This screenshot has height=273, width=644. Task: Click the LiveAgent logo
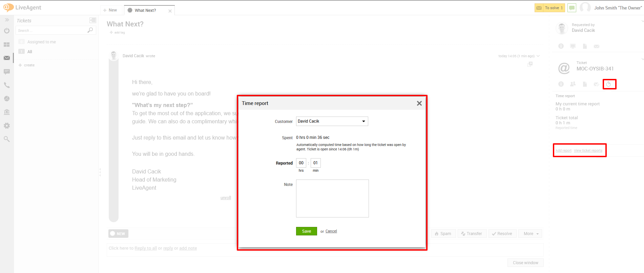pyautogui.click(x=22, y=7)
